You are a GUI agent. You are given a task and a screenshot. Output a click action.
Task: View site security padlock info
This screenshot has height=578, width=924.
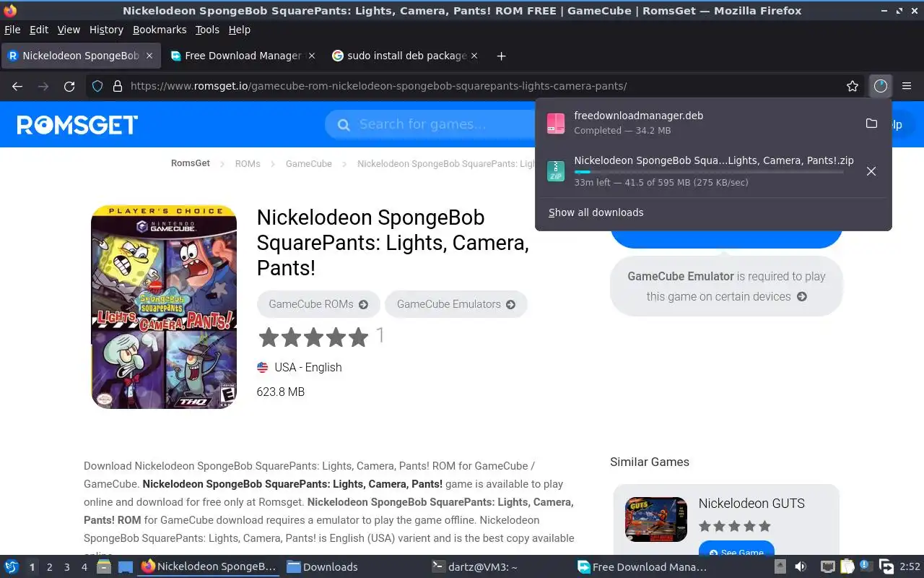click(117, 86)
